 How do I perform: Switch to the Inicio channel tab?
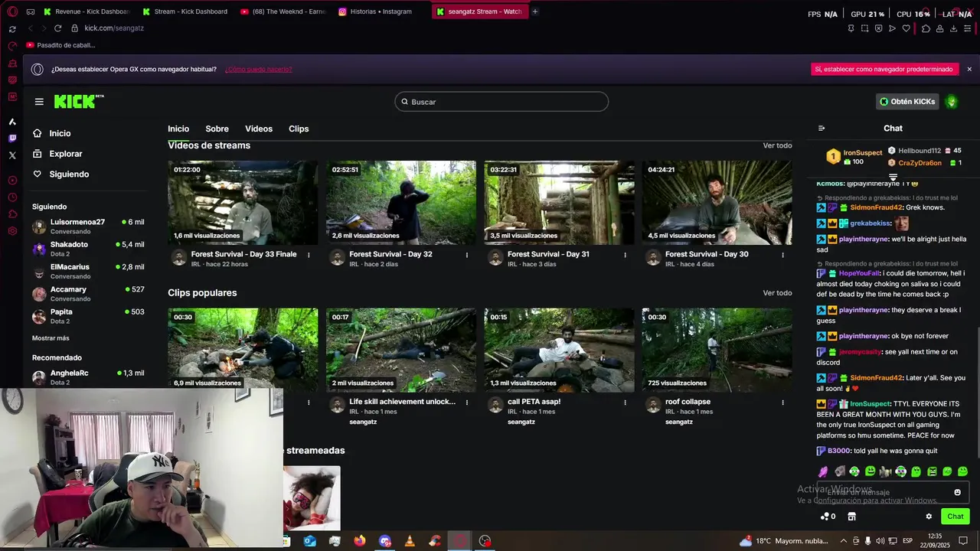pyautogui.click(x=178, y=129)
